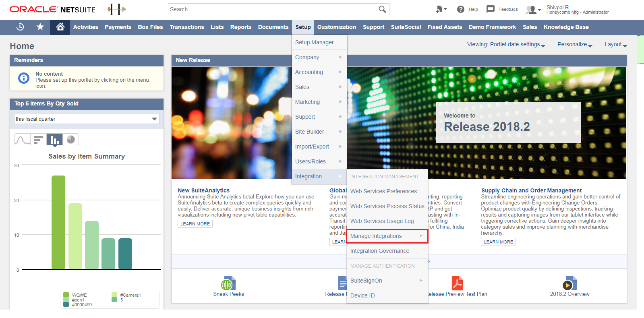
Task: Open the New SuiteAnalytics headline link
Action: pyautogui.click(x=204, y=190)
